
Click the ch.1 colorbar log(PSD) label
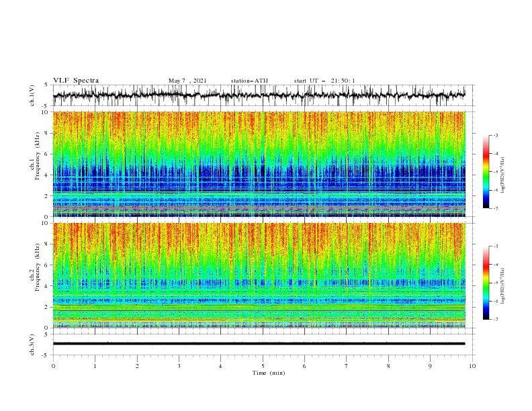tap(502, 175)
